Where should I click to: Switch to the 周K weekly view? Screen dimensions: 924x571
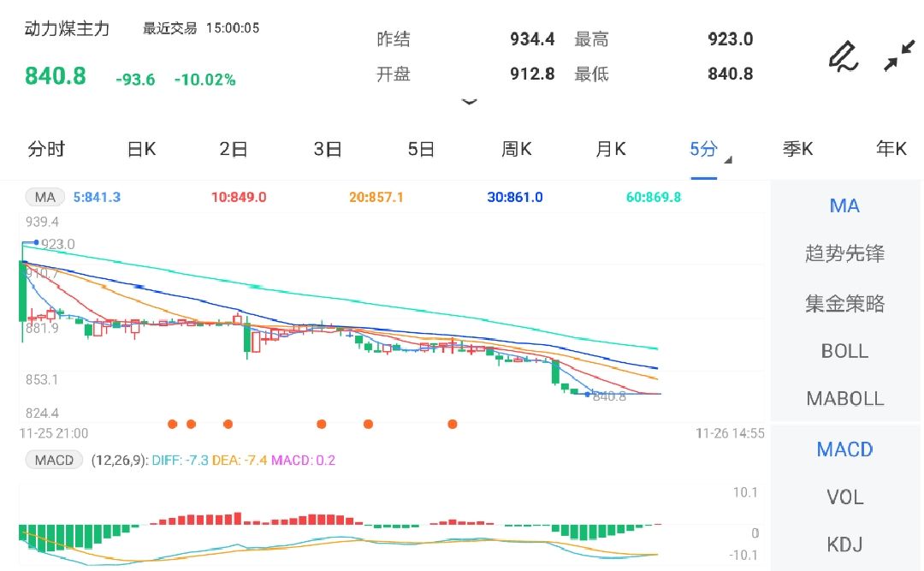click(x=516, y=148)
